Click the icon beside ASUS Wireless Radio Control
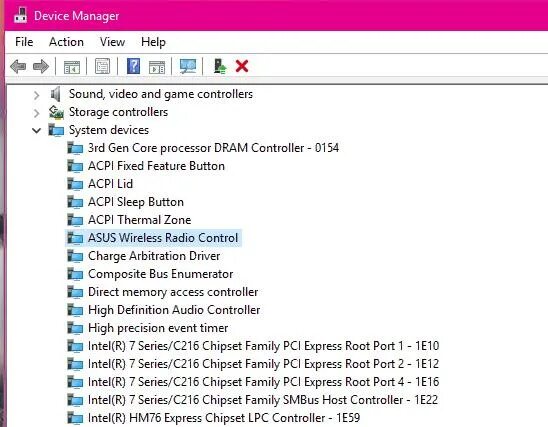Screen dimensions: 548x427 (x=75, y=238)
